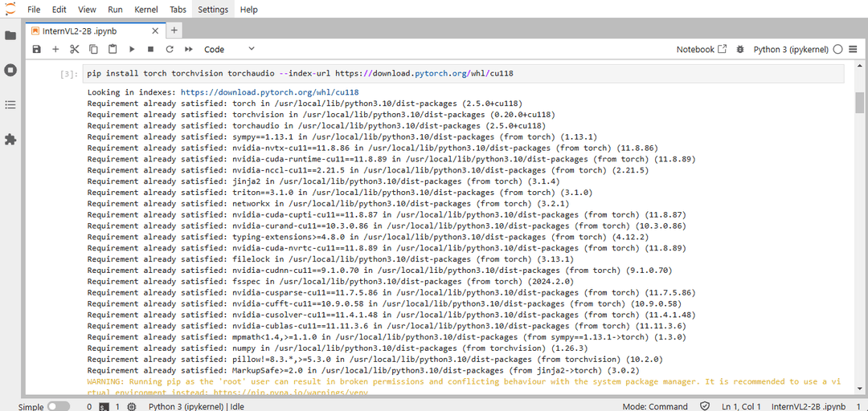Click the pip install torch code cell
Screen dimensions: 868x411
[x=464, y=74]
